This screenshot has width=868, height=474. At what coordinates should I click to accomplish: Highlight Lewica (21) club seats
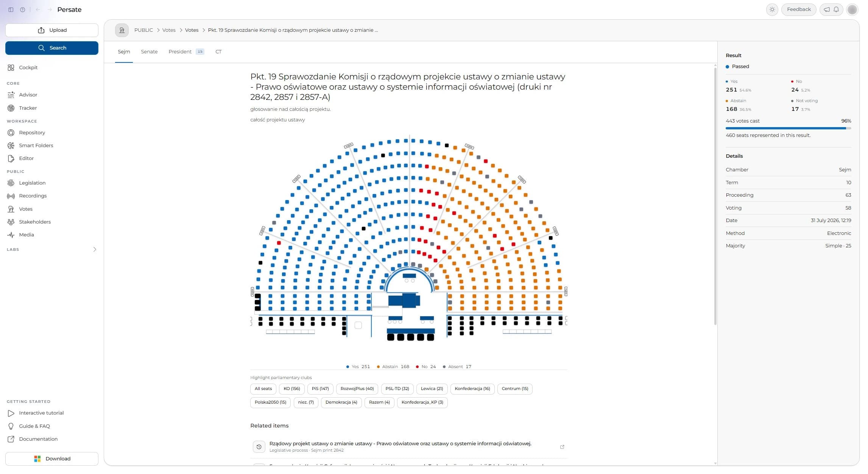click(432, 389)
